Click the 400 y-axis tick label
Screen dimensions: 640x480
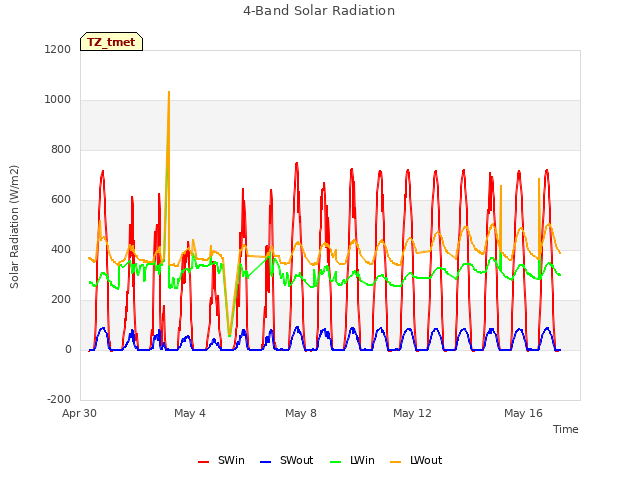click(x=61, y=249)
